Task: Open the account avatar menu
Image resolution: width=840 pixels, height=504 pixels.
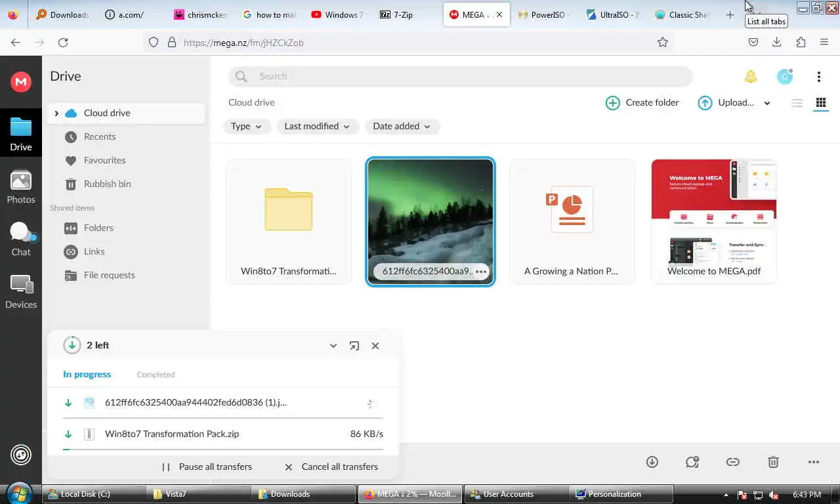Action: [x=785, y=77]
